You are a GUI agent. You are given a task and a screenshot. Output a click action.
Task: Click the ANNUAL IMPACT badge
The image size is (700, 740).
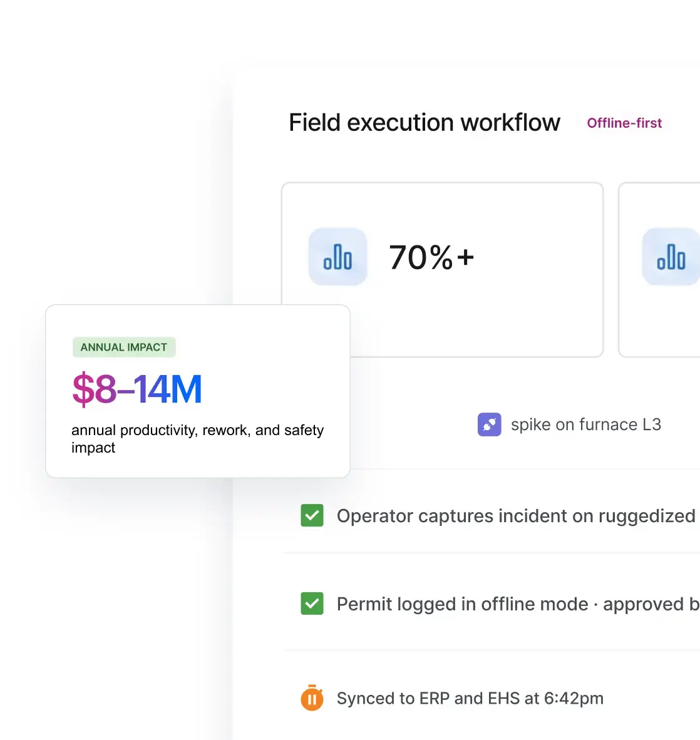[124, 347]
